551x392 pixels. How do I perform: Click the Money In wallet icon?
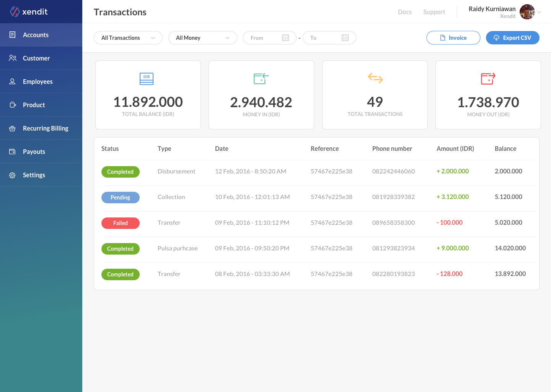261,78
